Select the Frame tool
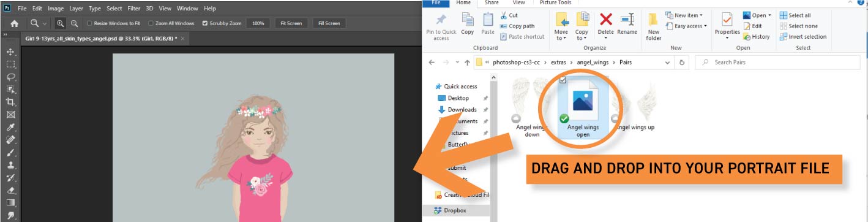Screen dimensions: 868x222 [10, 115]
